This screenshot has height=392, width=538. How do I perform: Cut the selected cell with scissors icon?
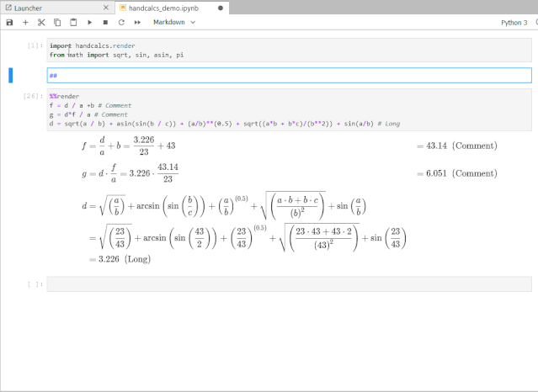pyautogui.click(x=41, y=23)
